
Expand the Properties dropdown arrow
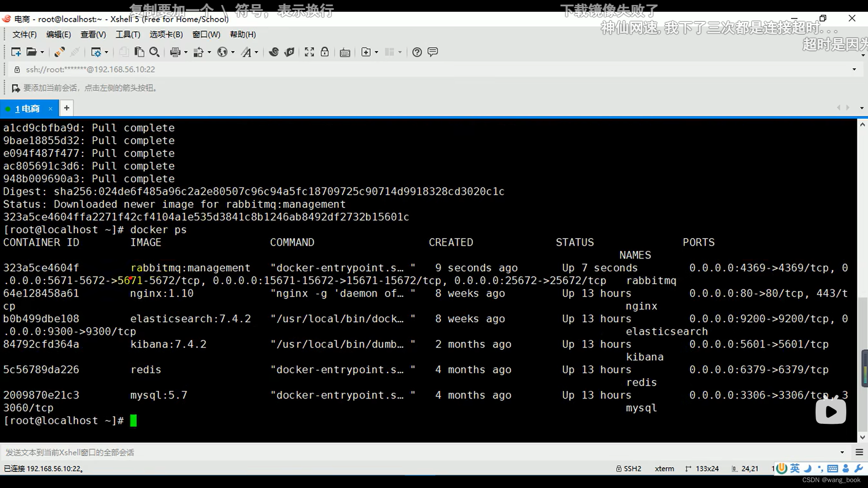coord(107,52)
